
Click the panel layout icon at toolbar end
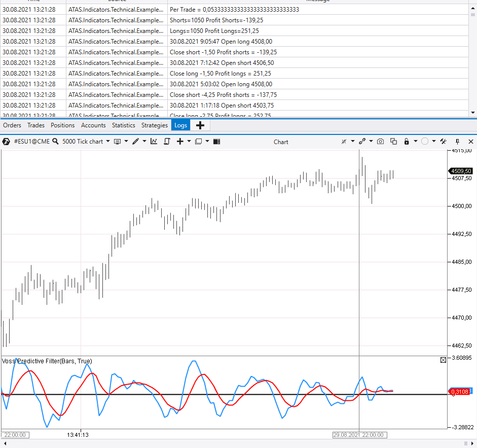coord(217,142)
